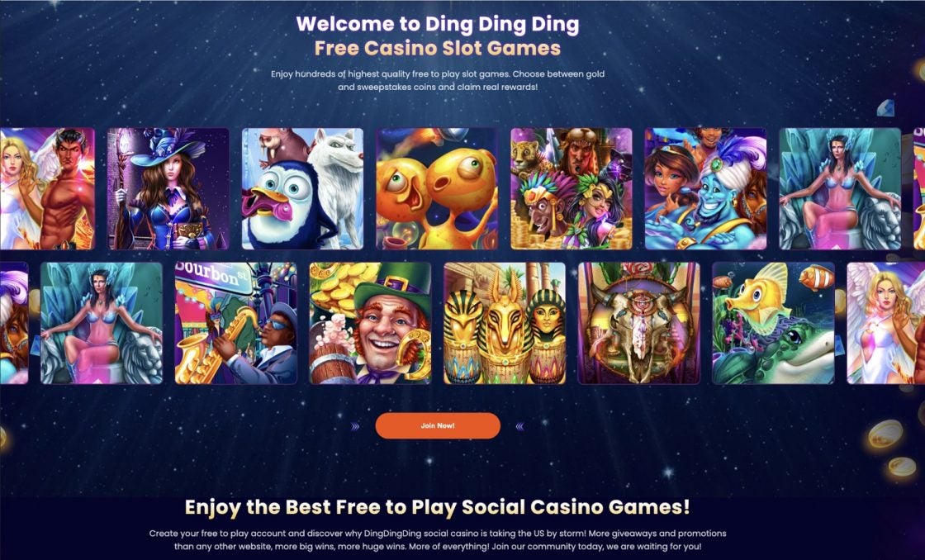Open the blue genie slot game
The height and width of the screenshot is (560, 925).
(x=705, y=189)
